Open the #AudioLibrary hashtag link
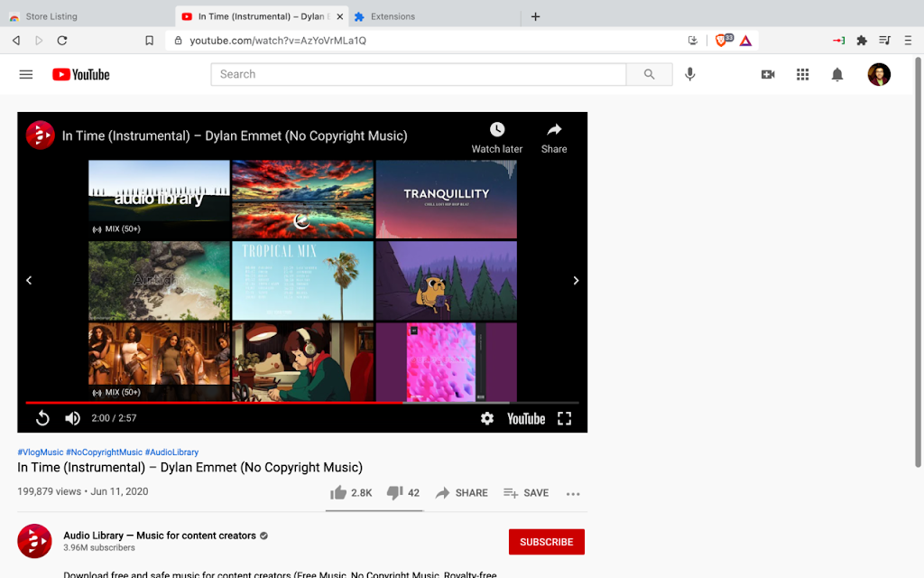The height and width of the screenshot is (578, 924). [x=171, y=452]
